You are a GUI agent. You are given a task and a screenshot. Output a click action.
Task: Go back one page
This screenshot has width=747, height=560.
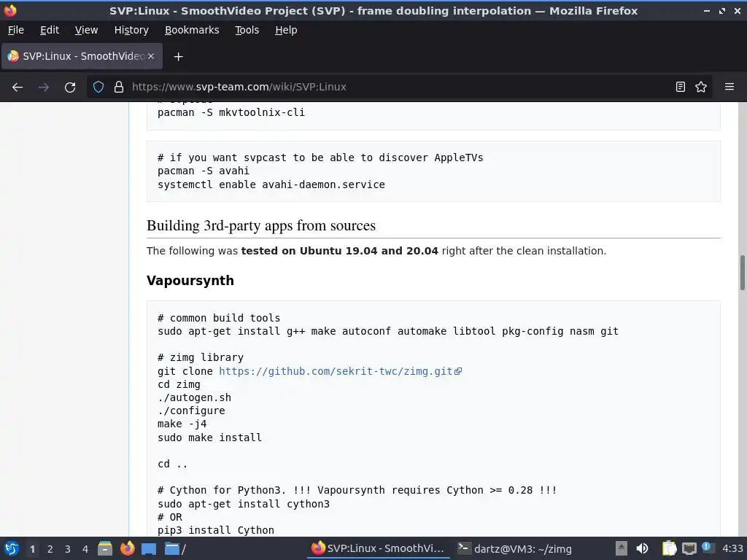coord(18,87)
